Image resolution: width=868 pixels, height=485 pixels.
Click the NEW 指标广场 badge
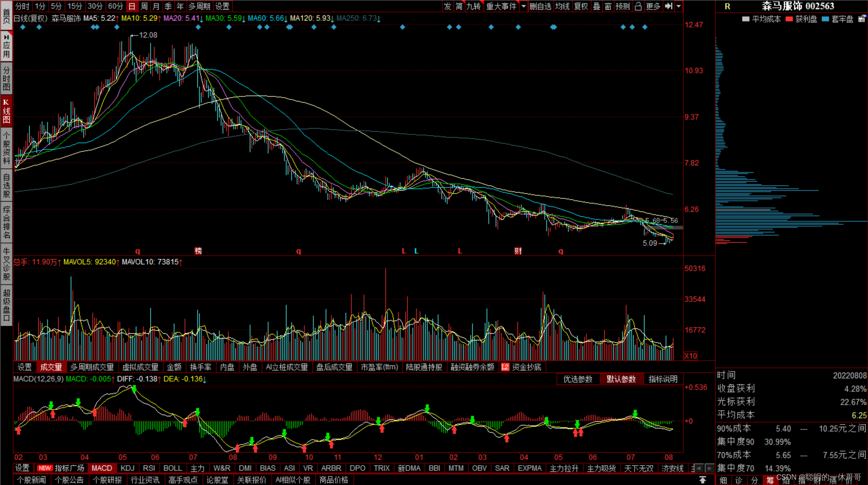45,468
